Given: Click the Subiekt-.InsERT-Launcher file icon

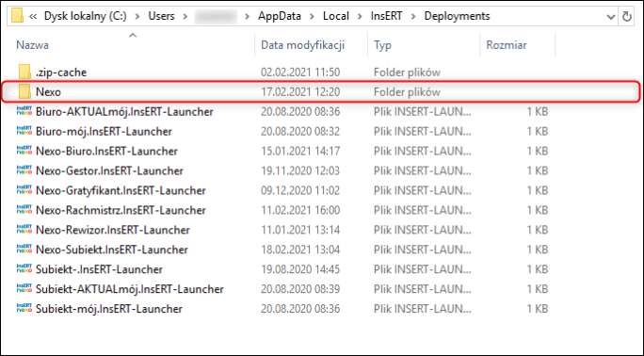Looking at the screenshot, I should click(24, 268).
